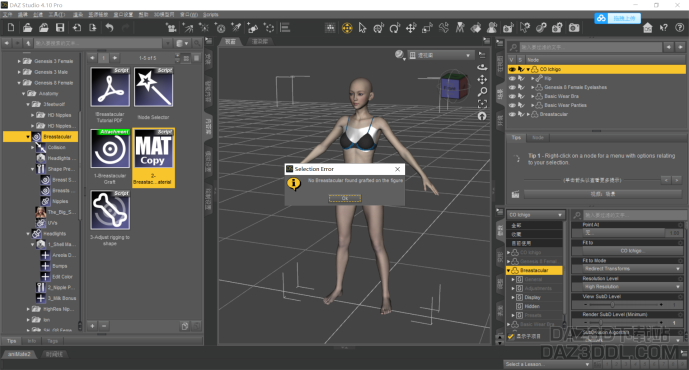
Task: Click the viewport frame selection icon
Action: [482, 104]
